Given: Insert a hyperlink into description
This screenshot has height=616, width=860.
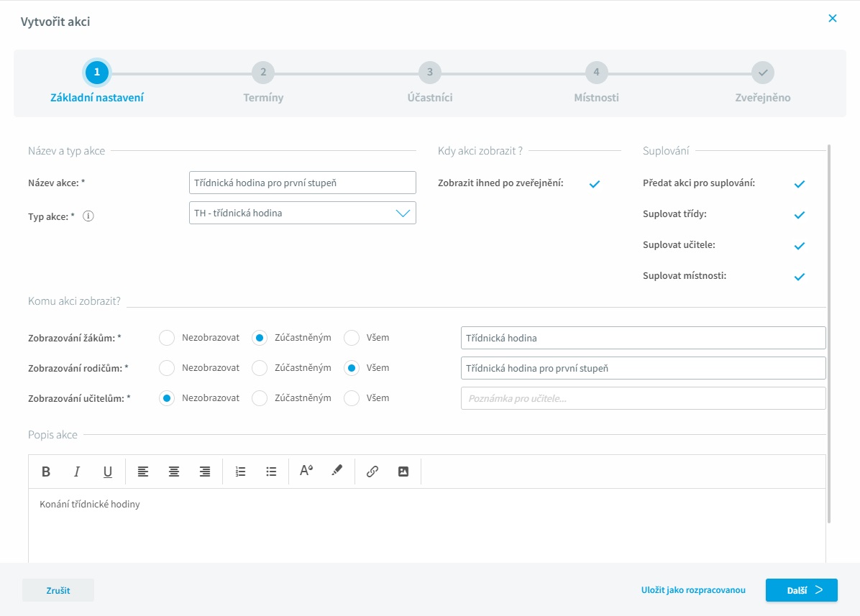Looking at the screenshot, I should [372, 472].
